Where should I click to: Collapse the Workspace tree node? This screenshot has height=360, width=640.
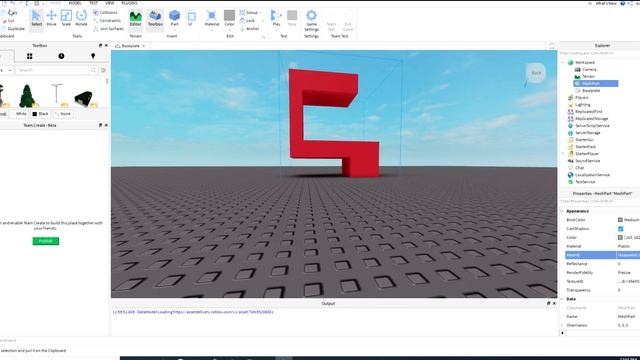563,62
